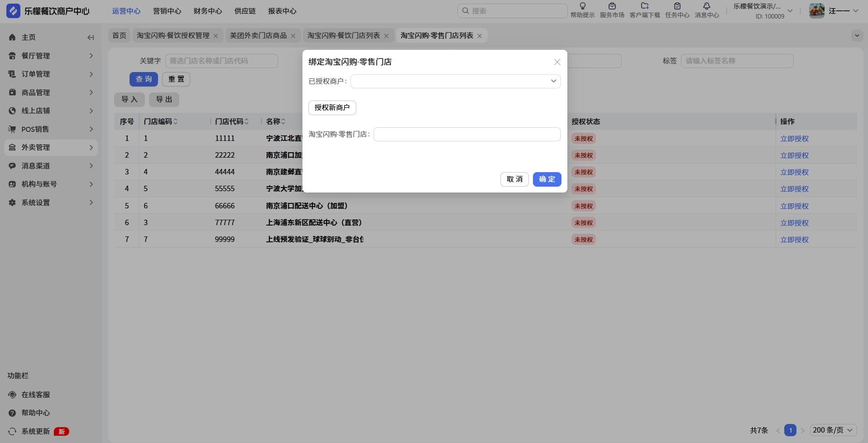Expand 线上店铺 in the sidebar

tap(51, 111)
